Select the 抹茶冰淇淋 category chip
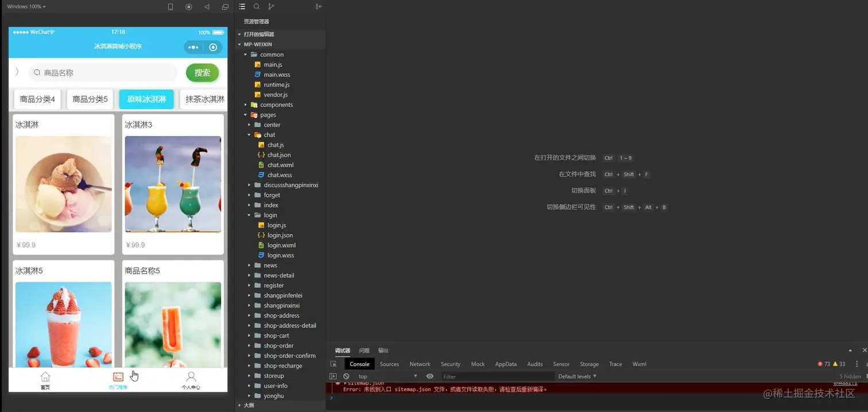This screenshot has height=412, width=868. click(204, 99)
